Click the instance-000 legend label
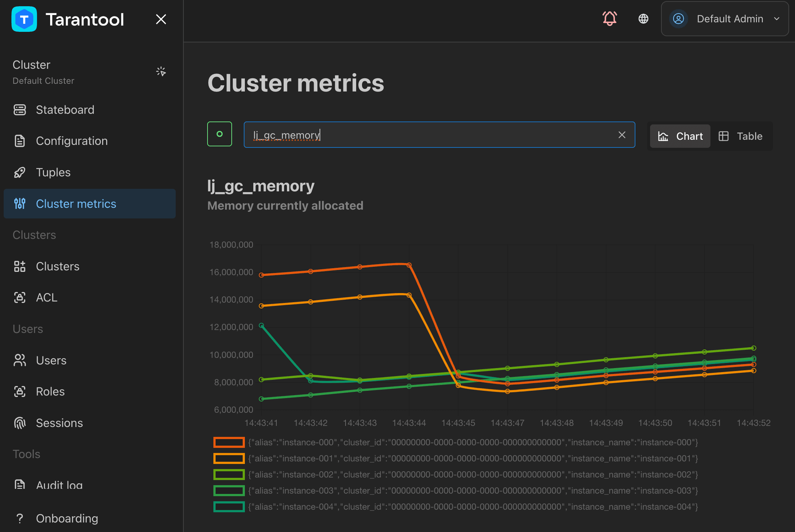The image size is (795, 532). point(473,442)
